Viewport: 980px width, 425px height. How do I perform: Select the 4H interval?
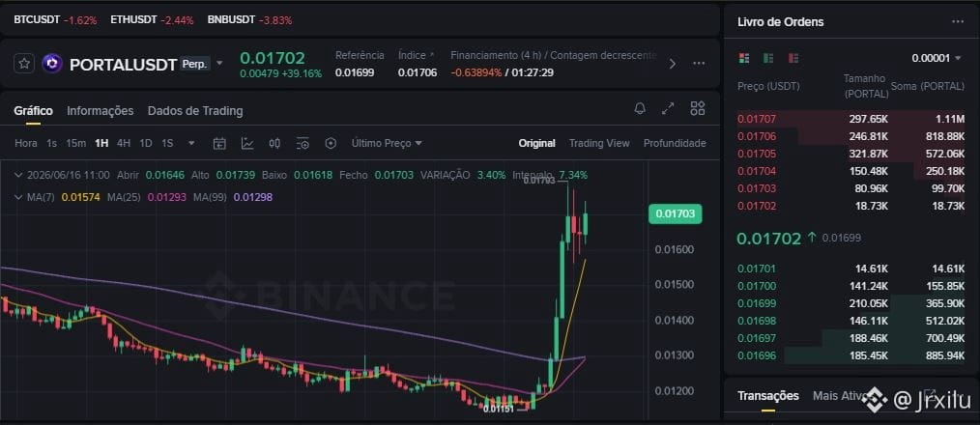click(123, 143)
